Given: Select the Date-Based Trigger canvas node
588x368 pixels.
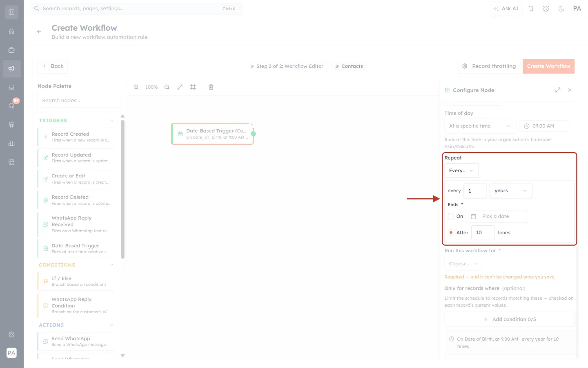Looking at the screenshot, I should 212,134.
